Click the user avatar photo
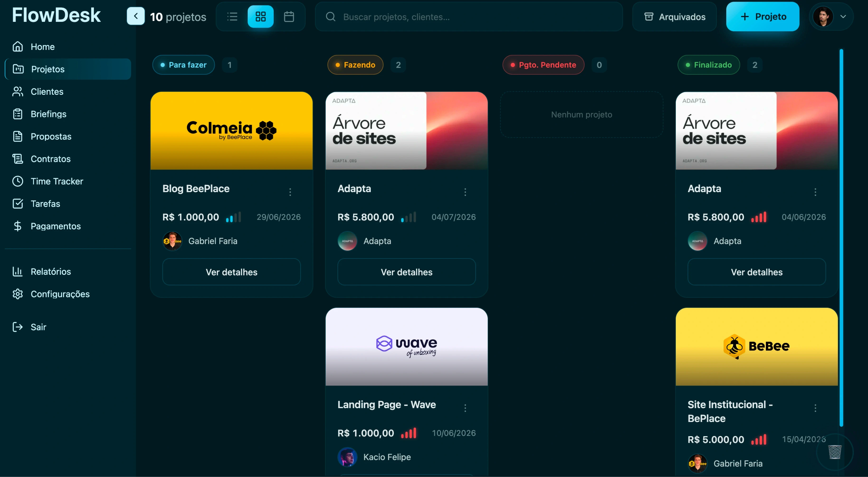The width and height of the screenshot is (868, 477). 823,17
